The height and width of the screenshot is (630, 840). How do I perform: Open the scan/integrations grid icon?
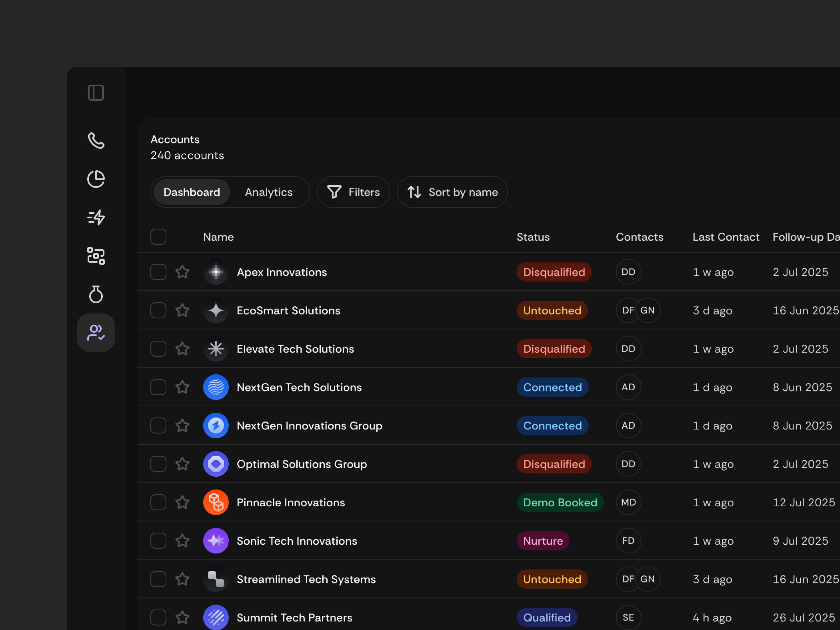click(x=96, y=256)
